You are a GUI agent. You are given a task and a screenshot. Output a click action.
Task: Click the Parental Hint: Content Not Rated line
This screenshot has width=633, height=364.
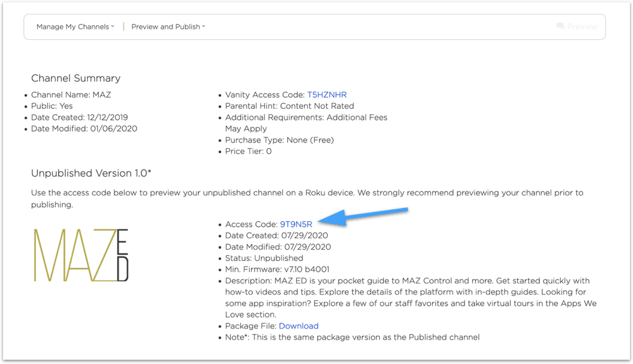(290, 106)
